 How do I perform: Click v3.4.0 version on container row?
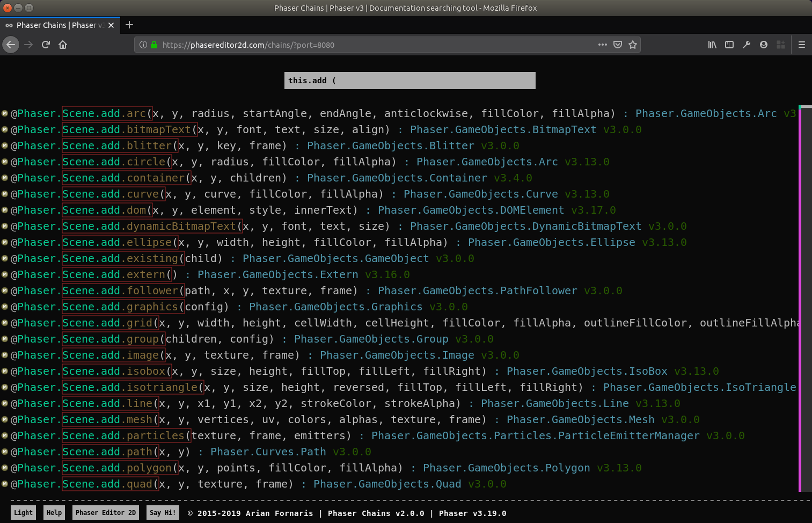[x=513, y=178]
